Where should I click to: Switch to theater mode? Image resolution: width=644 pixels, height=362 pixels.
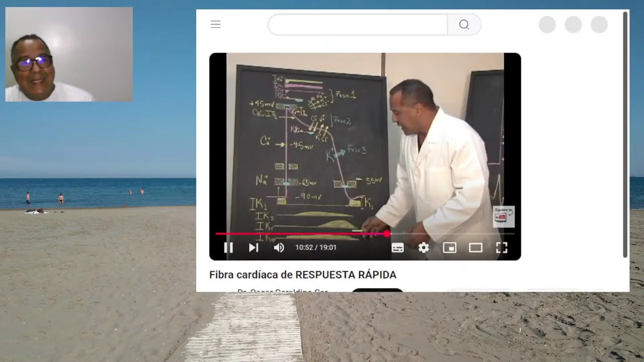475,247
